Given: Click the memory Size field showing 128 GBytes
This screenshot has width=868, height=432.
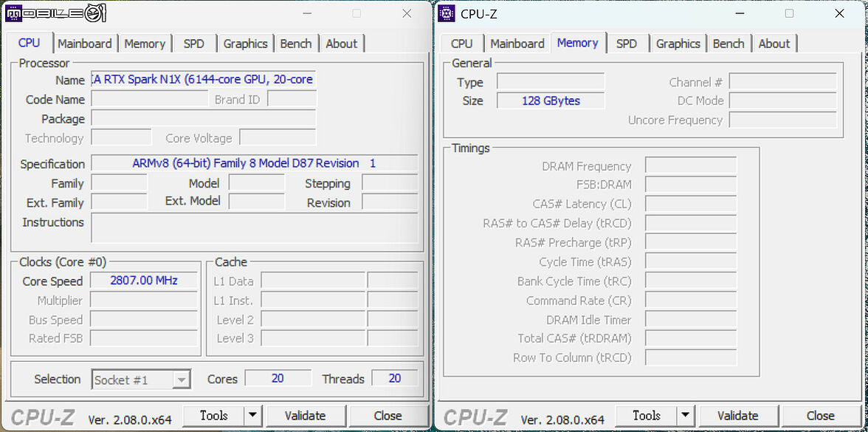Looking at the screenshot, I should click(551, 100).
